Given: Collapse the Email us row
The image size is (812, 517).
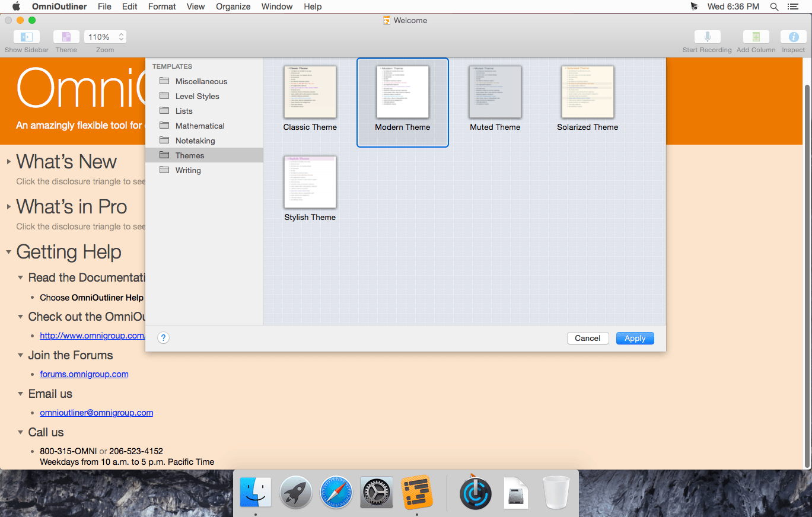Looking at the screenshot, I should tap(21, 394).
